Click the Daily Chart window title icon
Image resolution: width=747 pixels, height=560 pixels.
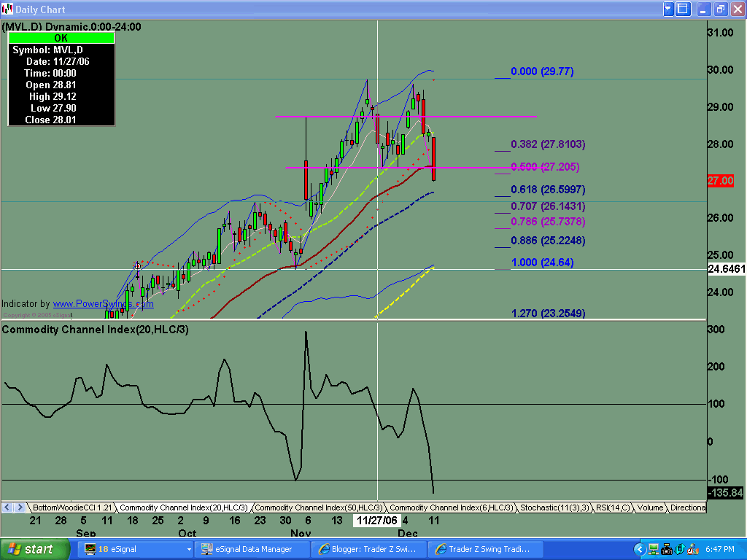point(7,9)
